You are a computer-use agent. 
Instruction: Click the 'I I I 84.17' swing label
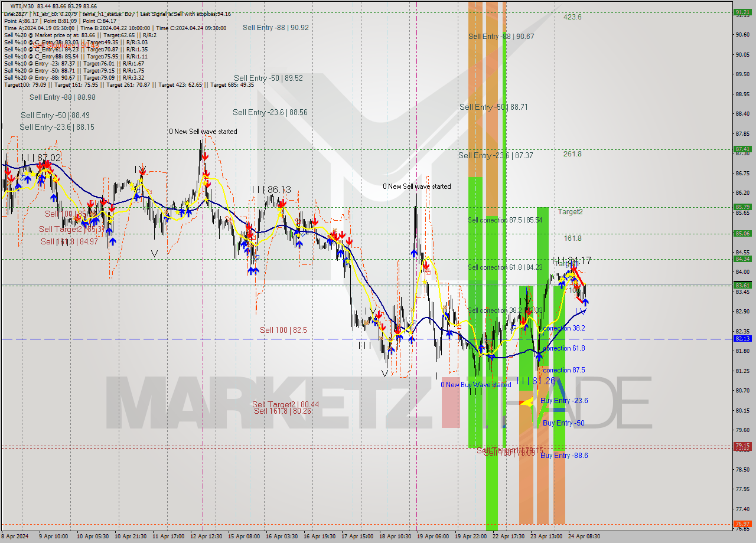(572, 260)
